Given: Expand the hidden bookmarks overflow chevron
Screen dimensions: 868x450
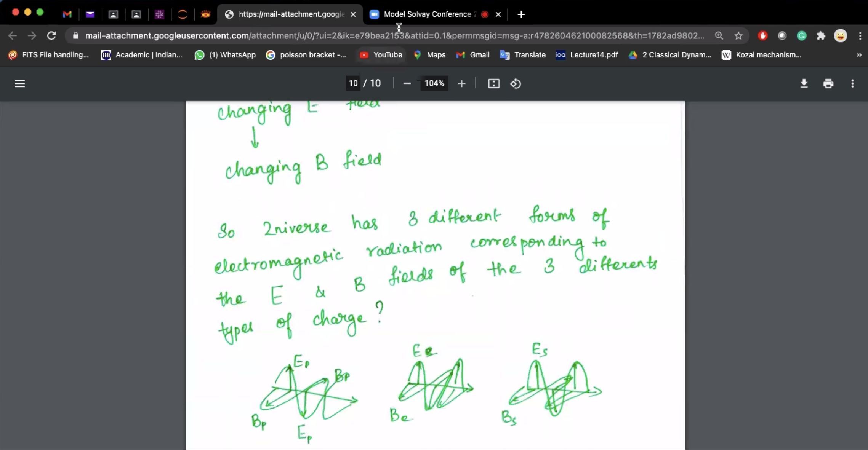Looking at the screenshot, I should pyautogui.click(x=859, y=55).
